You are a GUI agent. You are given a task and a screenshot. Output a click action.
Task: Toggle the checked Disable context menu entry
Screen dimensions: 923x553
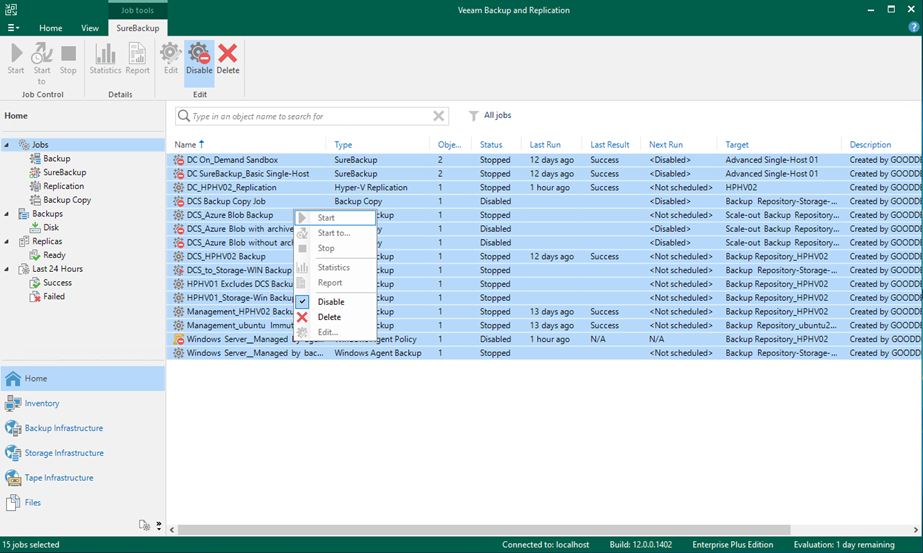point(330,302)
